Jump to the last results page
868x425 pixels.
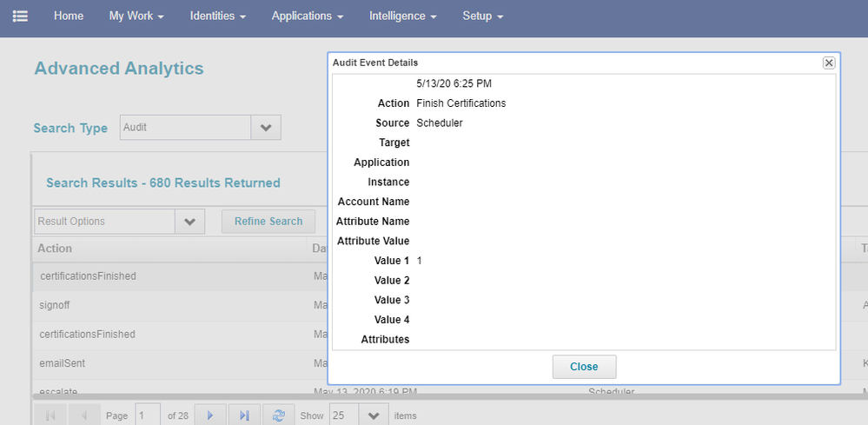[244, 415]
